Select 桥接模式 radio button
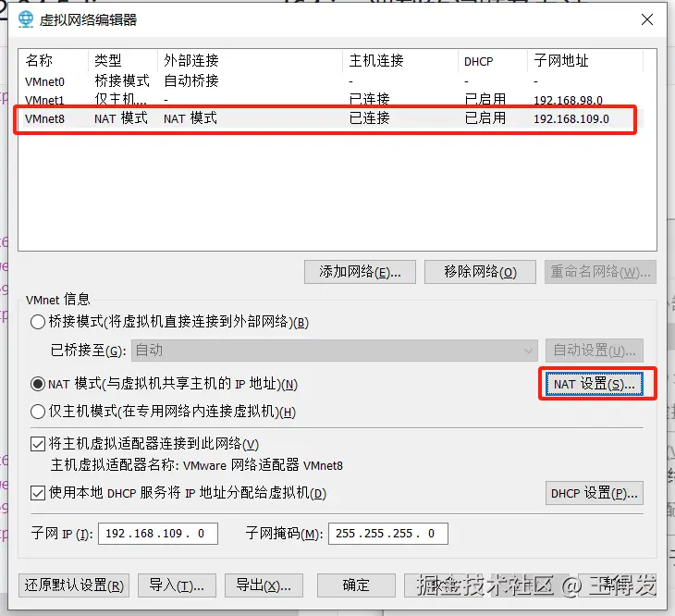Image resolution: width=675 pixels, height=616 pixels. pyautogui.click(x=38, y=322)
